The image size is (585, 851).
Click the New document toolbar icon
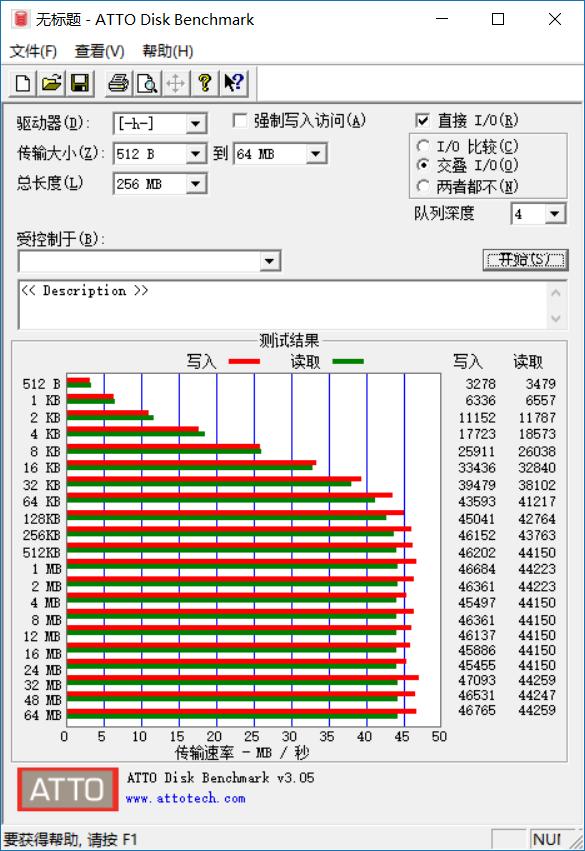[23, 84]
